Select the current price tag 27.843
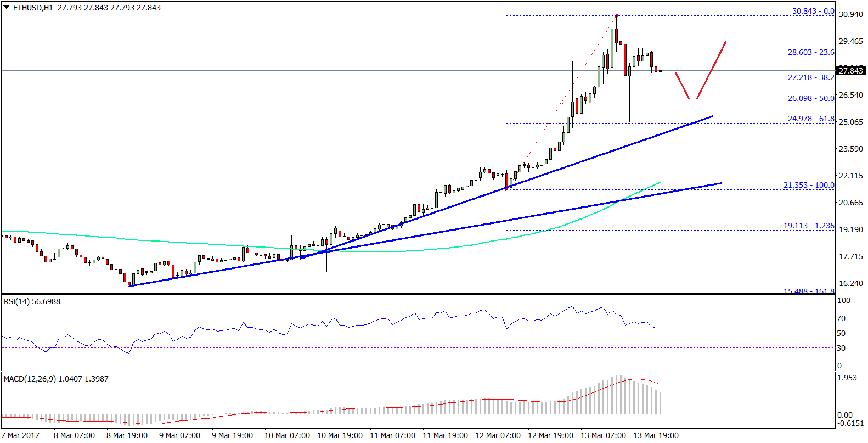Viewport: 868px width, 443px height. [x=850, y=71]
